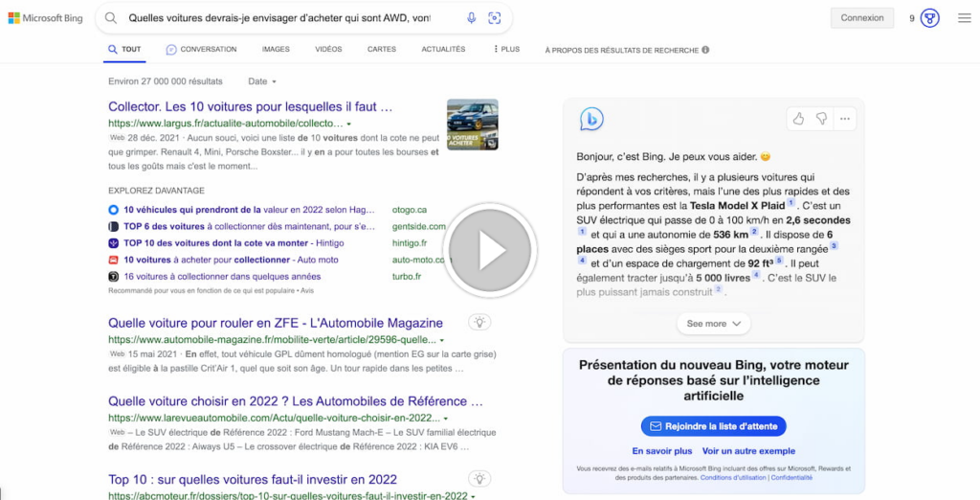980x500 pixels.
Task: Open the Collector 10 voitures result
Action: pos(250,106)
